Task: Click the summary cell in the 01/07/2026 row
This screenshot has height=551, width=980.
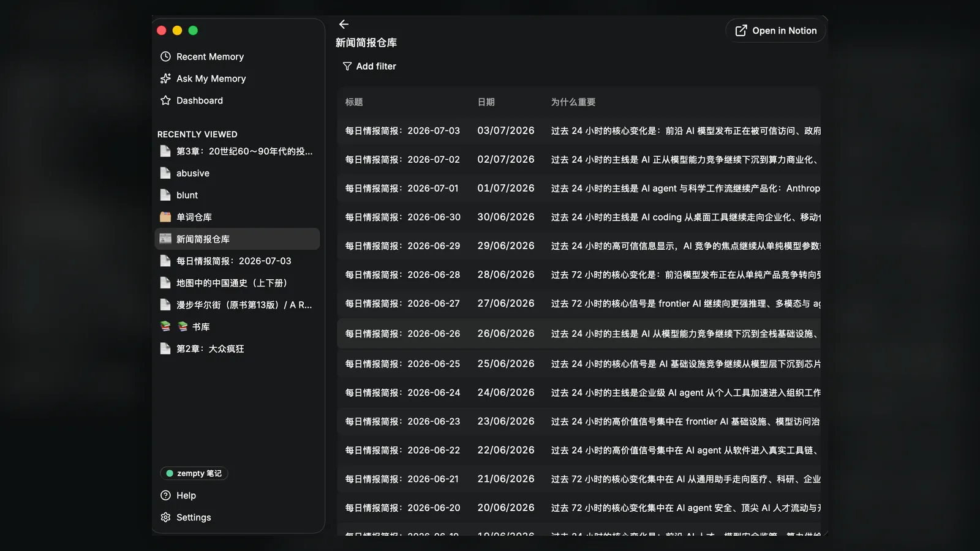Action: (685, 189)
